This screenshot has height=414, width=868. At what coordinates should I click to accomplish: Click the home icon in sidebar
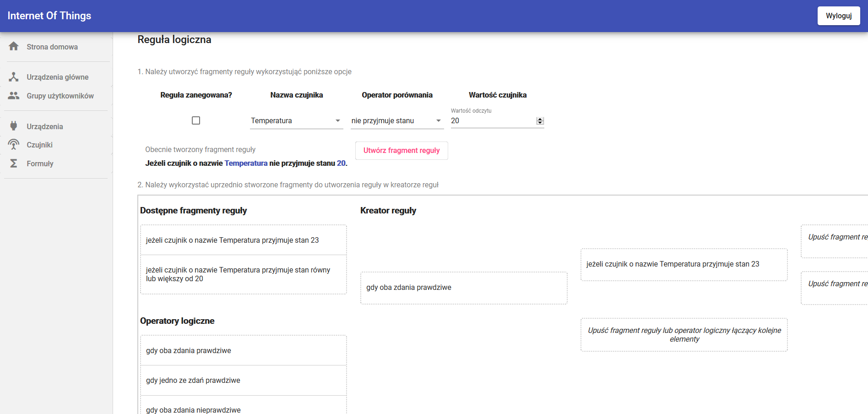(x=14, y=46)
